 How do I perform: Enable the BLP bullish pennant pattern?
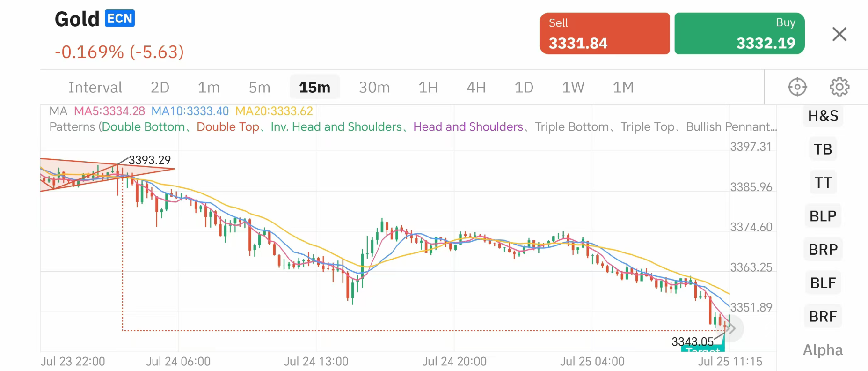823,216
